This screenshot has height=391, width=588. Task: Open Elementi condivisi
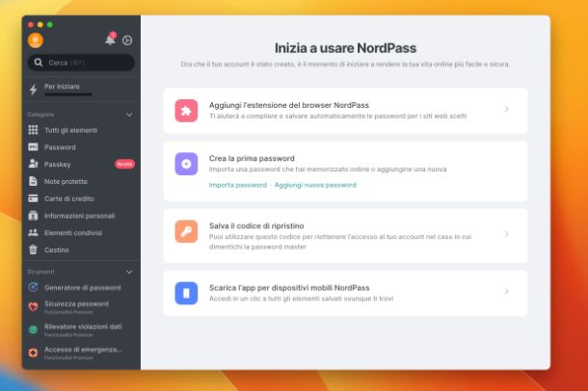click(73, 233)
